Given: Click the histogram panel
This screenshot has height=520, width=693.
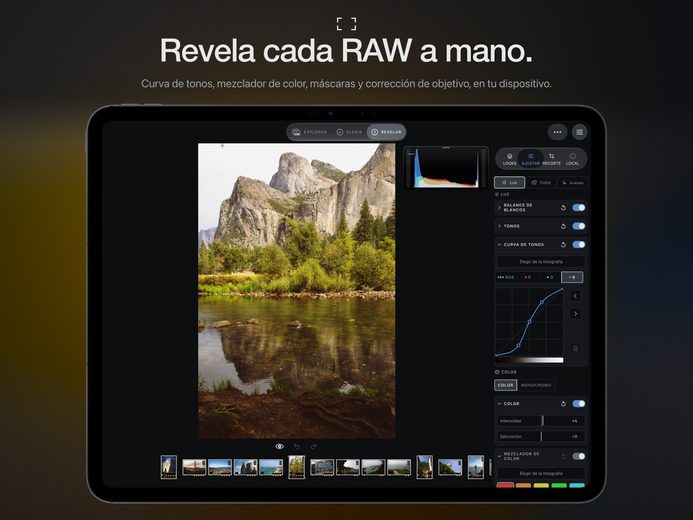Looking at the screenshot, I should (446, 167).
